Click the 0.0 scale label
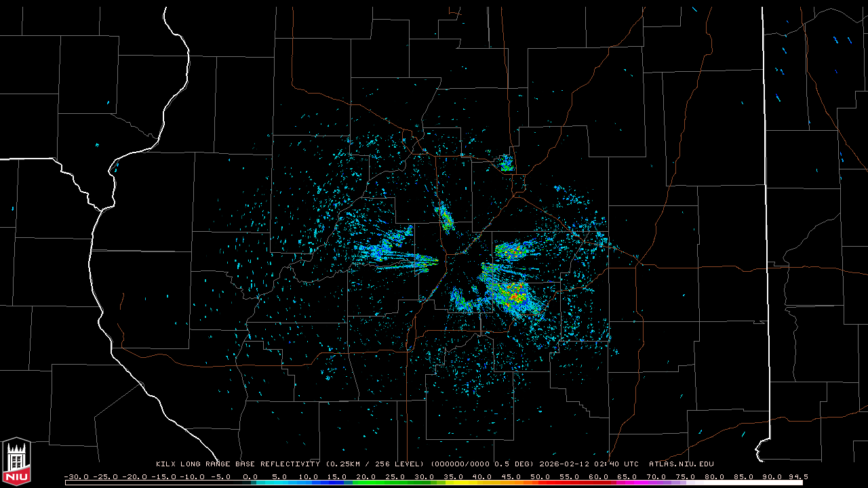This screenshot has height=488, width=868. [x=250, y=476]
